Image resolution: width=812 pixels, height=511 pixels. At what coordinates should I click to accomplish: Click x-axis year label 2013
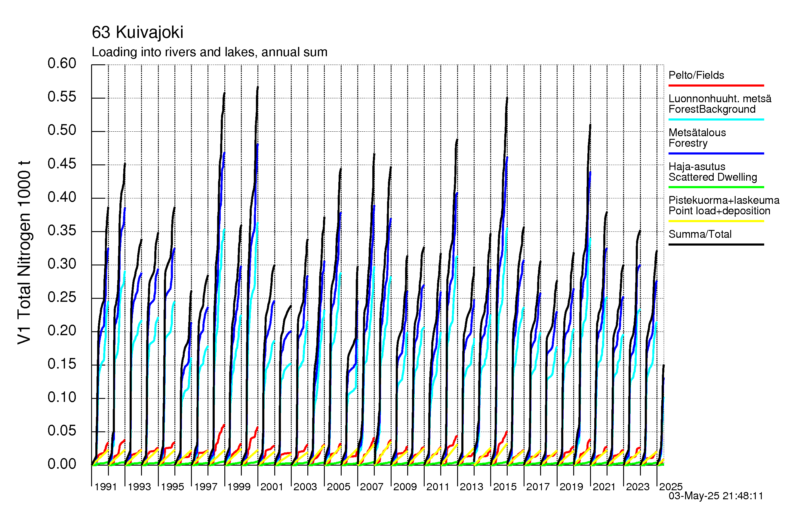click(x=472, y=487)
